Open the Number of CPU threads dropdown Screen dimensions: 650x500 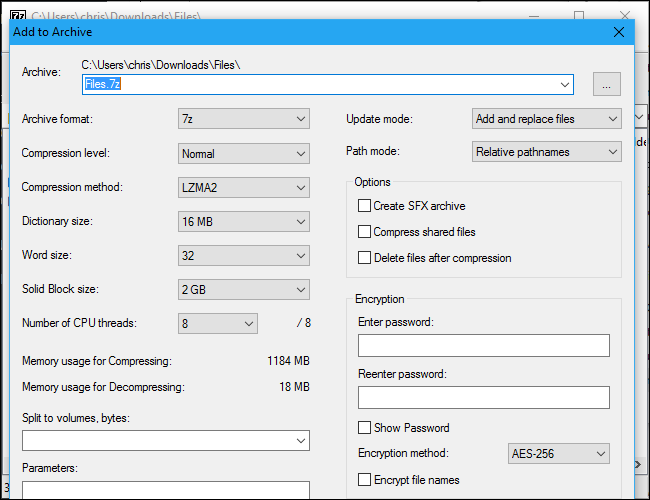tap(217, 324)
